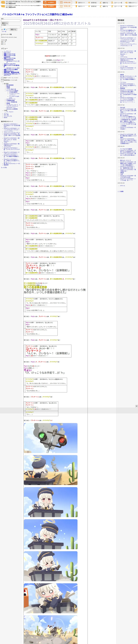
Task: Open 零の玉将 in 更新履歴
Action: click(123, 108)
